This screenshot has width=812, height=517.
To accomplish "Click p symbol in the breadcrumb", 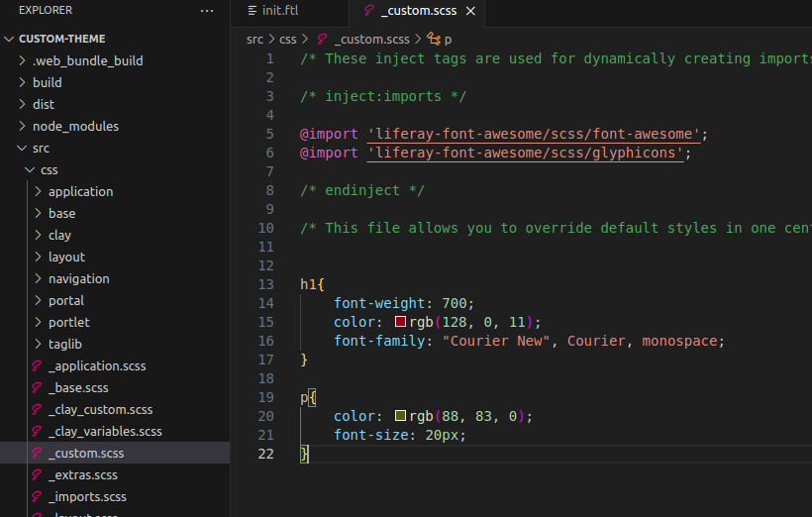I will 448,40.
